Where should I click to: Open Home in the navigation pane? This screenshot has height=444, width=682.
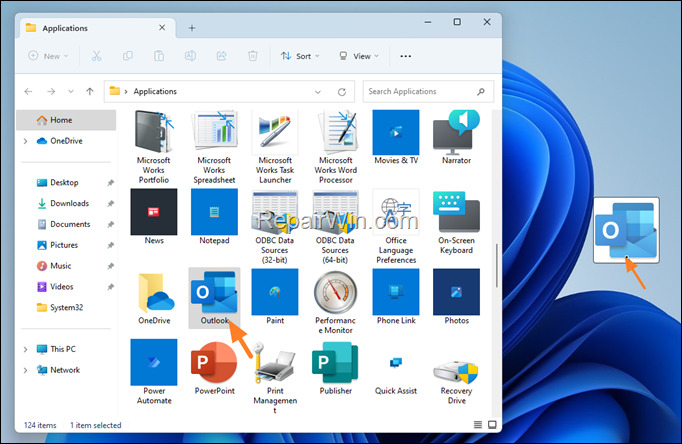coord(66,120)
